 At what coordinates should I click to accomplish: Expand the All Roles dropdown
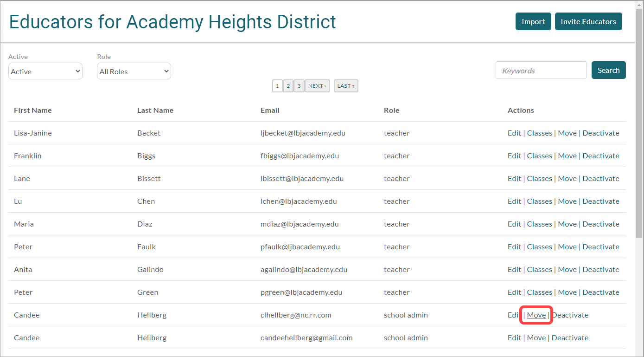pyautogui.click(x=134, y=71)
